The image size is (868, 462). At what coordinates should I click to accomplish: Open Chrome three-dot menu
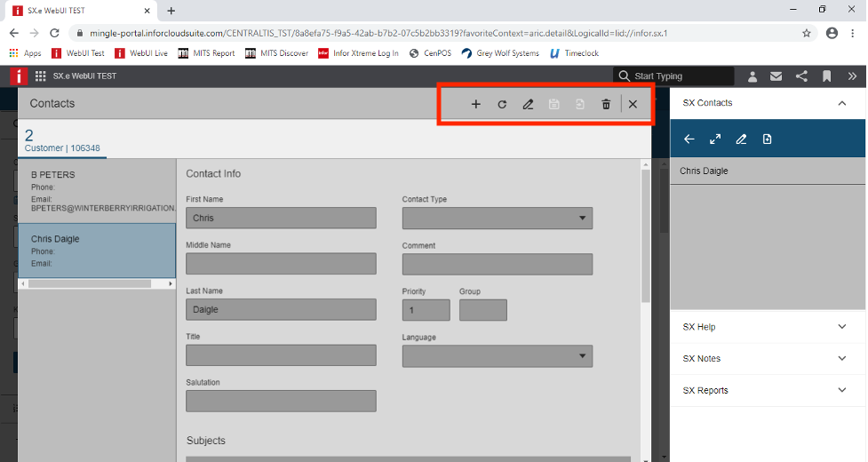[x=853, y=33]
